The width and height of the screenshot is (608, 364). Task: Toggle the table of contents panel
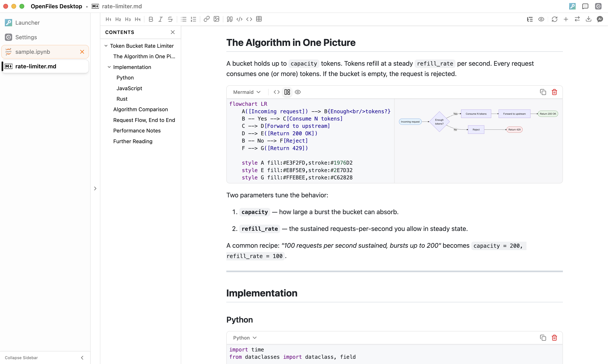point(530,19)
